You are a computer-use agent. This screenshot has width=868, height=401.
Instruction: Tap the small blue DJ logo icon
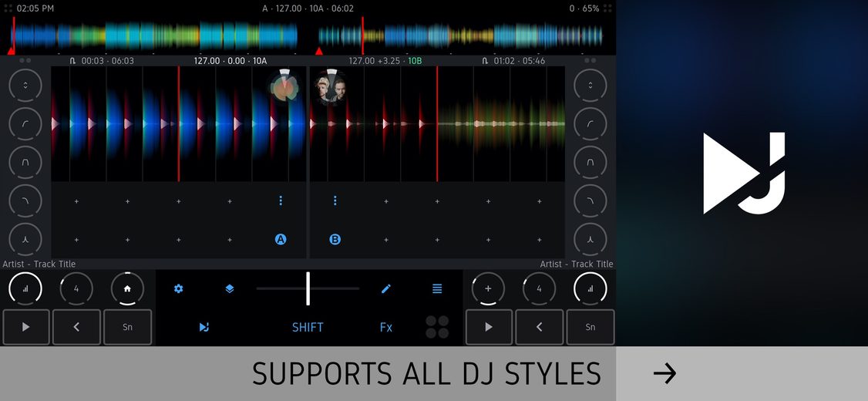coord(204,327)
